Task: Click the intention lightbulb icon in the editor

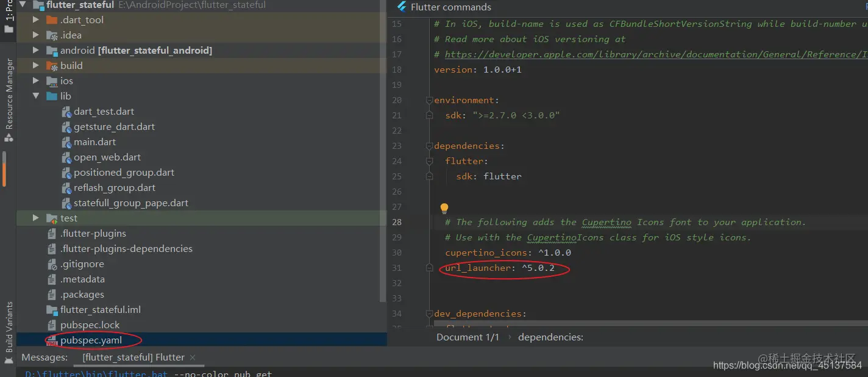Action: point(444,208)
